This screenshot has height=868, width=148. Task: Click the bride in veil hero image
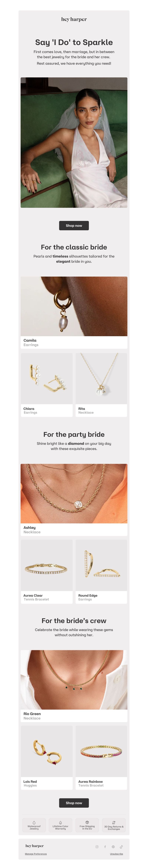tap(74, 142)
